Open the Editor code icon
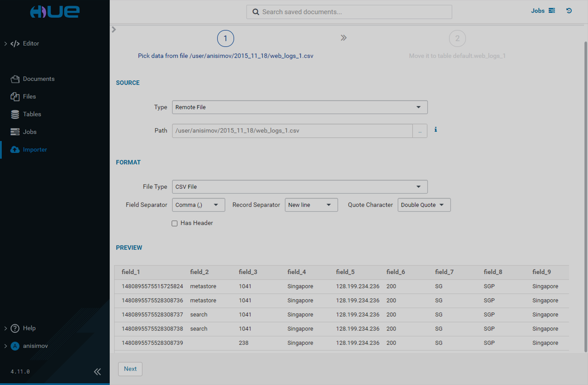Image resolution: width=588 pixels, height=385 pixels. point(15,43)
